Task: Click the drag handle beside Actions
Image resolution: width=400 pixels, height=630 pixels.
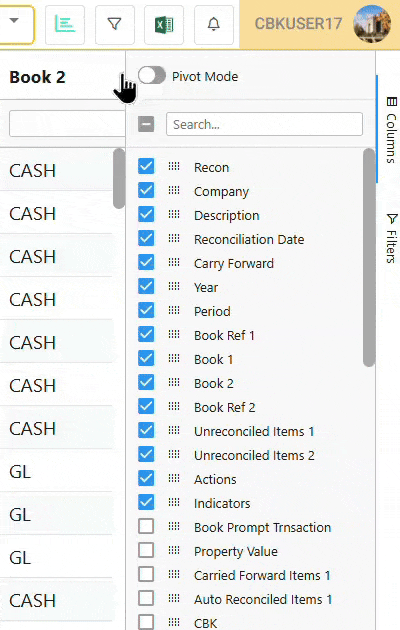Action: pos(174,478)
